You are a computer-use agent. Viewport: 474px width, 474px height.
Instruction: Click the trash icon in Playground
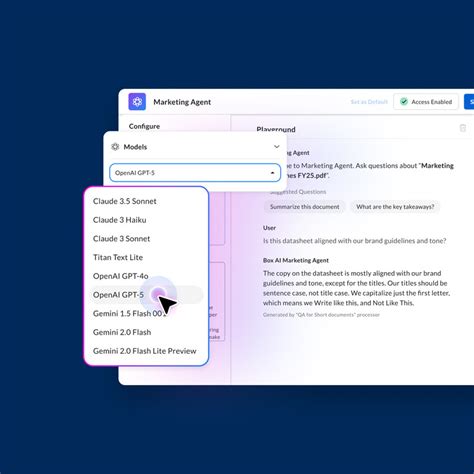(463, 128)
